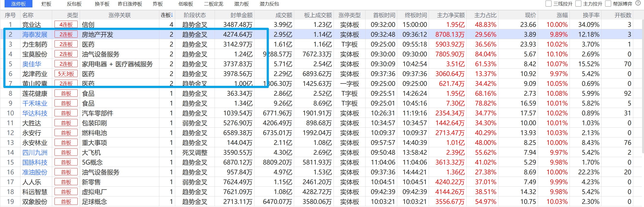
Task: Sort by 首板时间 column header
Action: (x=384, y=15)
